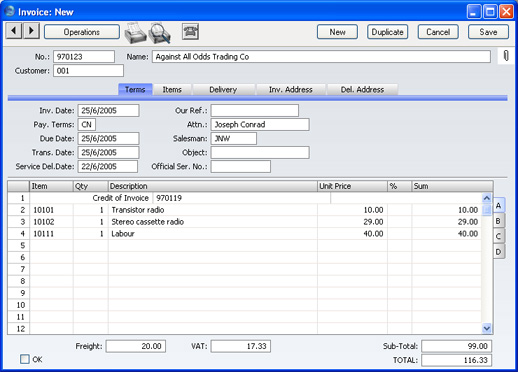Click the Inv. Date field
The width and height of the screenshot is (518, 372).
108,111
